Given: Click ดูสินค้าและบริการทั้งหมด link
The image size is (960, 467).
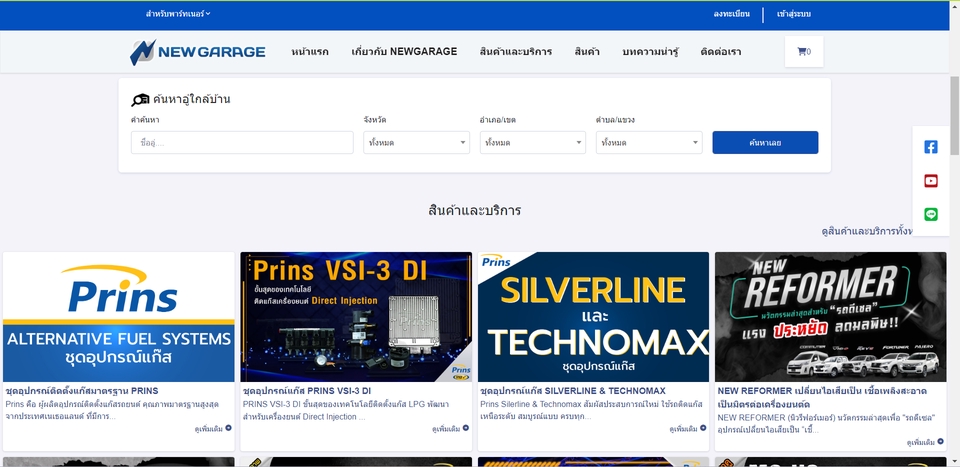Looking at the screenshot, I should (867, 231).
